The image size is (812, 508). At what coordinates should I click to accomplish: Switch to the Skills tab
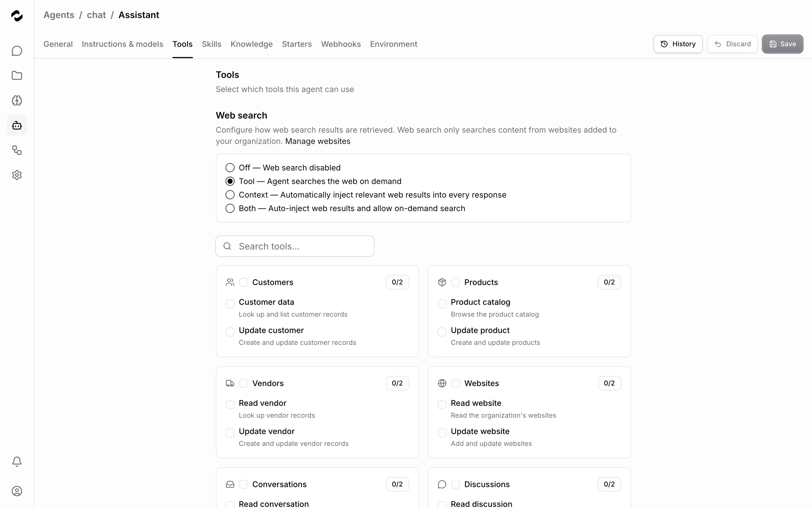coord(211,44)
